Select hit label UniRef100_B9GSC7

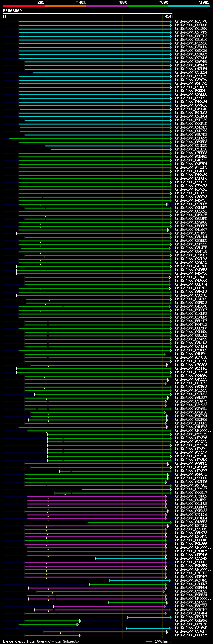click(x=191, y=310)
